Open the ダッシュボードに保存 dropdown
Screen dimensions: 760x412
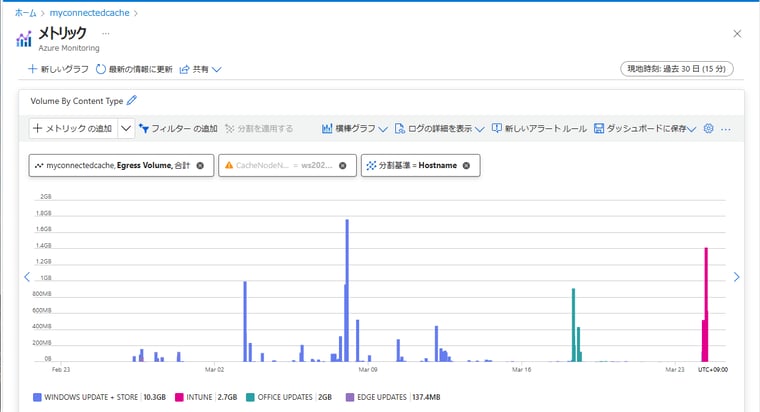[x=645, y=128]
